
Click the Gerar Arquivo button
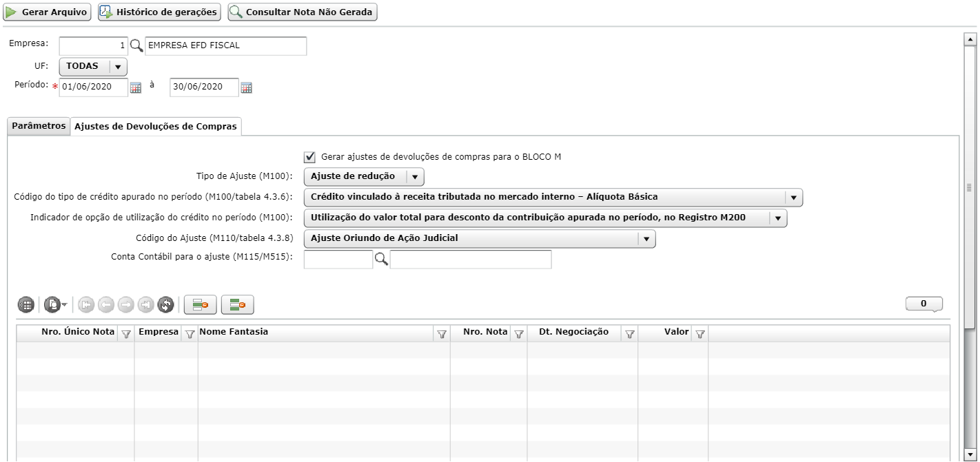[x=48, y=12]
